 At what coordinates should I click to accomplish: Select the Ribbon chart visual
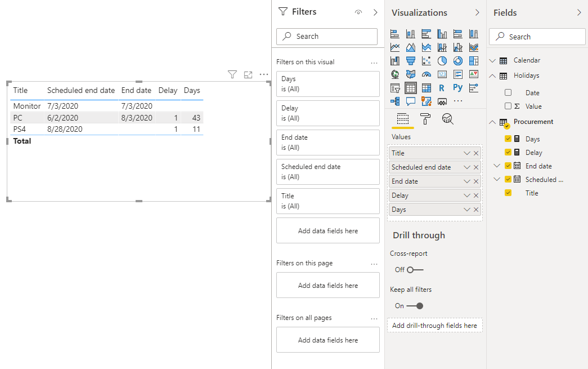pyautogui.click(x=474, y=47)
